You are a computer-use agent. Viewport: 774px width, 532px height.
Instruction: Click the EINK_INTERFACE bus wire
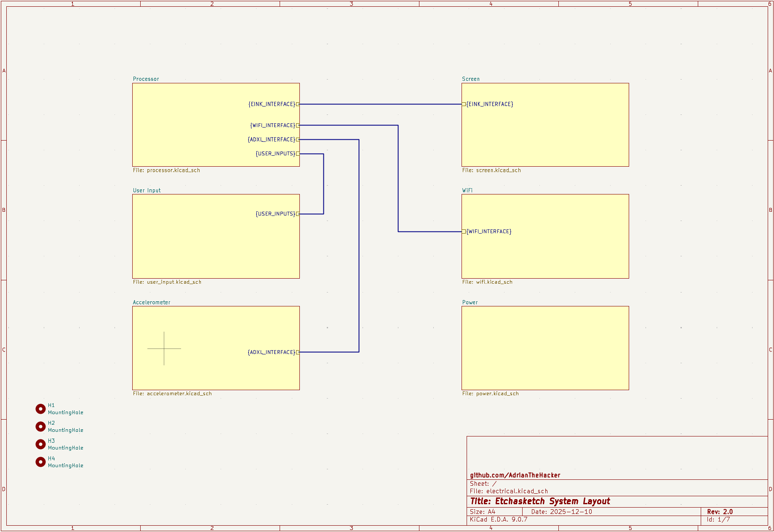pyautogui.click(x=381, y=104)
